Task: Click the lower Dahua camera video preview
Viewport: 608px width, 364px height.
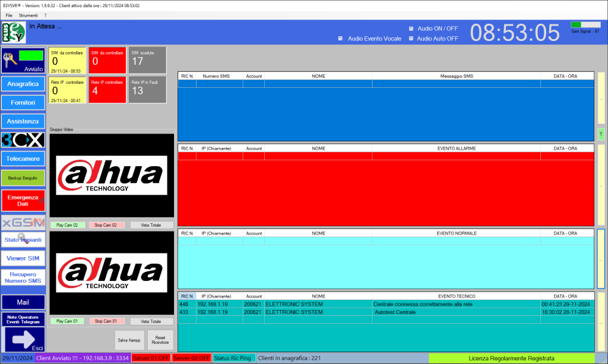Action: (x=112, y=273)
